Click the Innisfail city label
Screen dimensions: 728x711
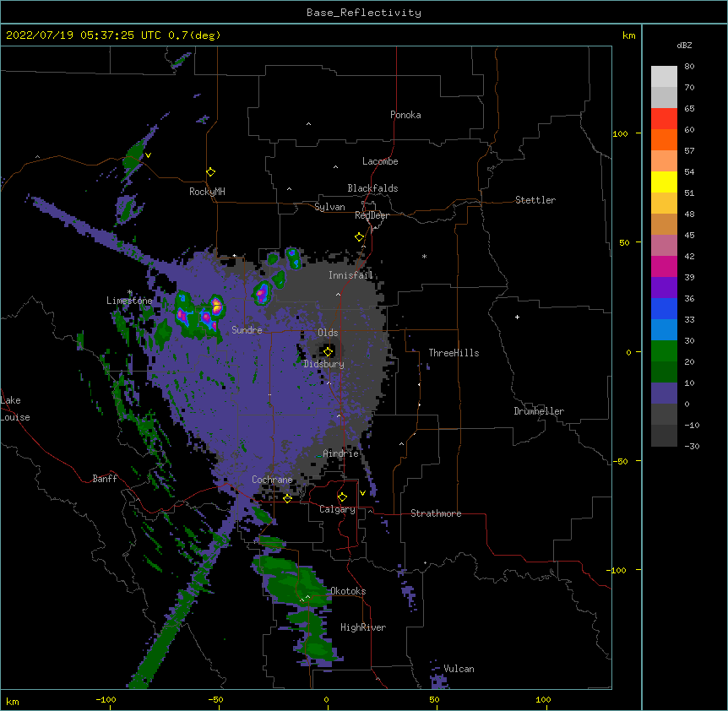(350, 275)
